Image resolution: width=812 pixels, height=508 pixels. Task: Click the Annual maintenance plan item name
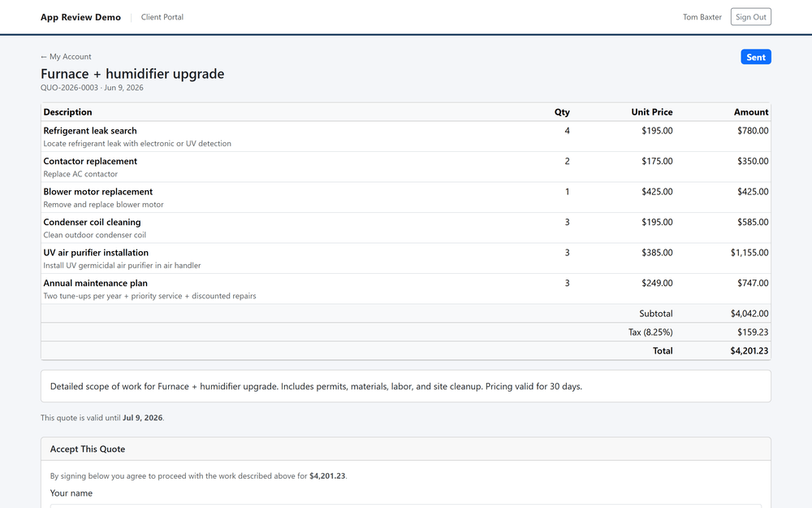[x=95, y=283]
